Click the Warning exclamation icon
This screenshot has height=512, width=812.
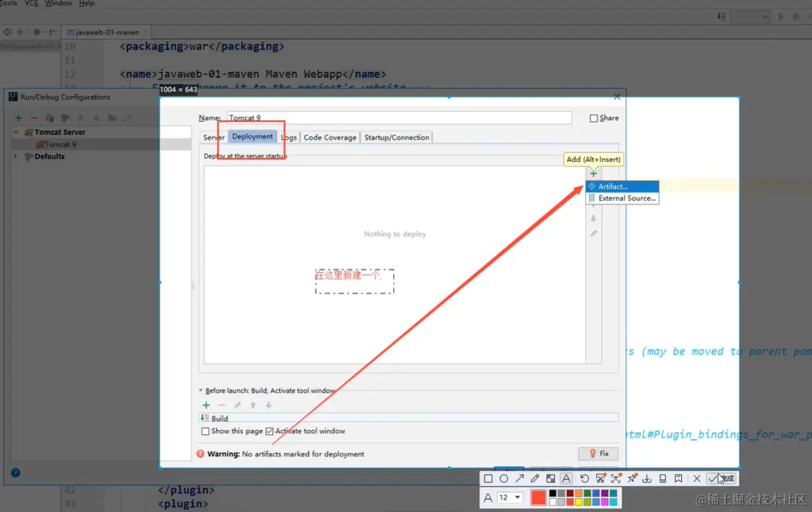tap(200, 454)
